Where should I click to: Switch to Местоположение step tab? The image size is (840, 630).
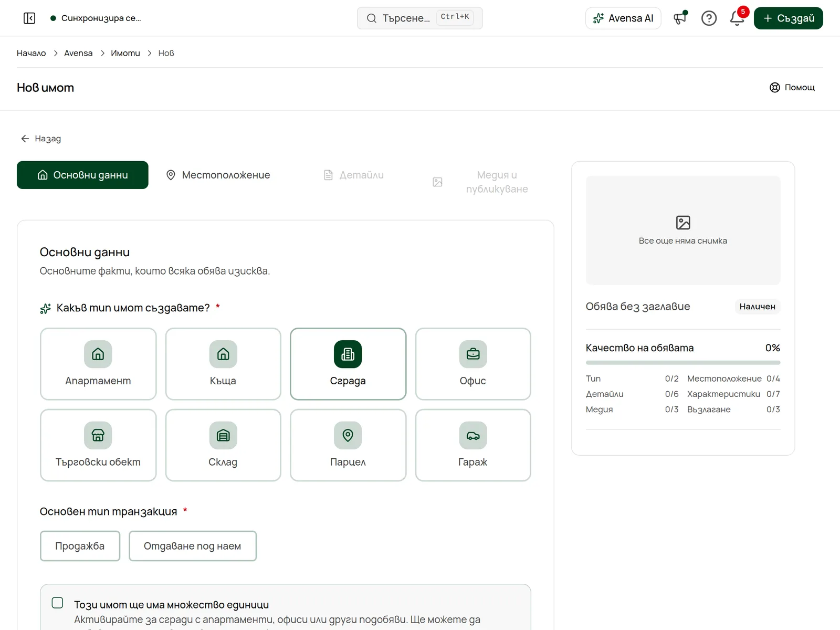218,175
